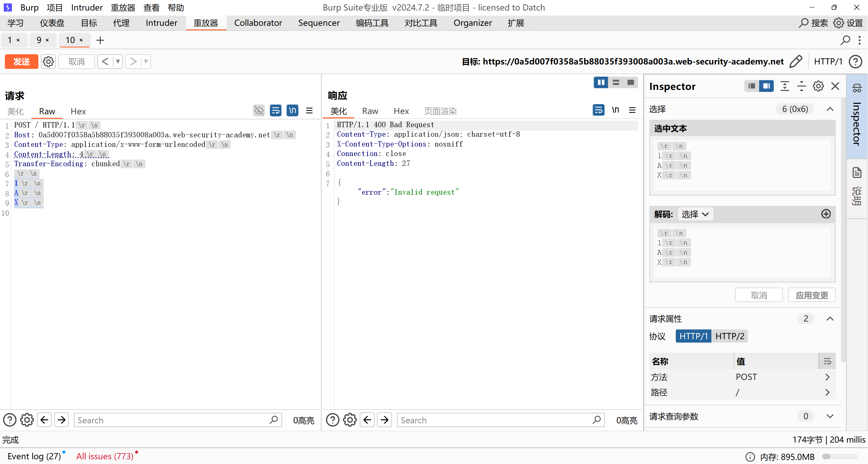Switch response view to Hex tab
Image resolution: width=868 pixels, height=464 pixels.
pyautogui.click(x=401, y=111)
